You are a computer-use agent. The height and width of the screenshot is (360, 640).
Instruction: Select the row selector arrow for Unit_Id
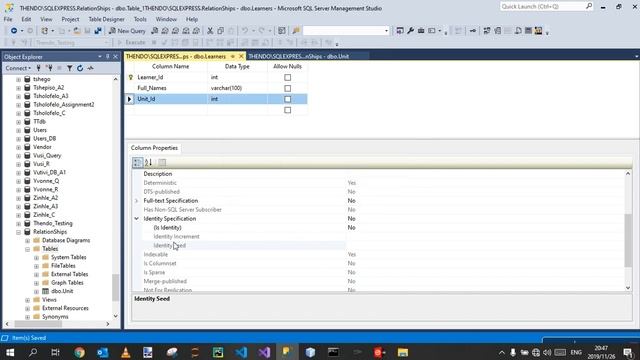click(129, 99)
